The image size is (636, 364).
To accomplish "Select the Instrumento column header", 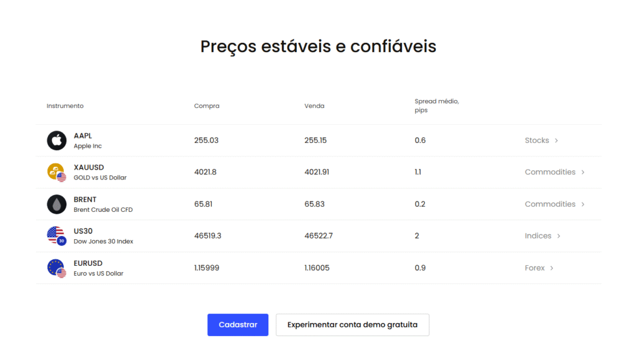I will 65,106.
